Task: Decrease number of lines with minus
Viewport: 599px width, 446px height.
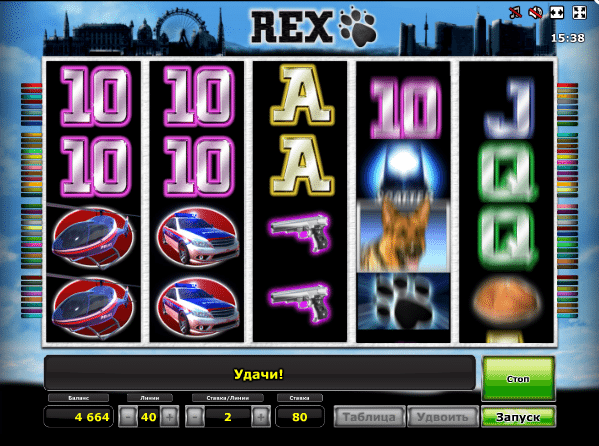Action: (x=128, y=417)
